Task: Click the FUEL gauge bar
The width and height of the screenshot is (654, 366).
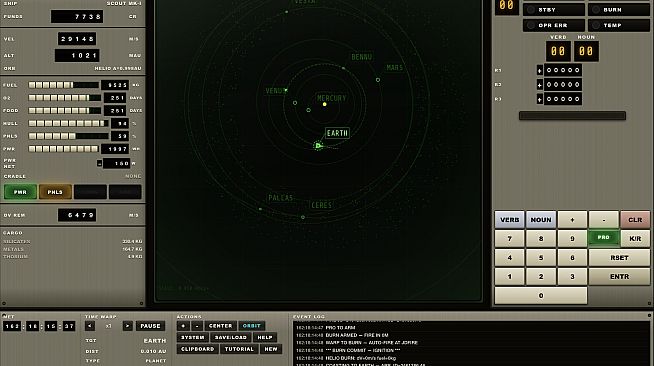Action: pos(63,85)
